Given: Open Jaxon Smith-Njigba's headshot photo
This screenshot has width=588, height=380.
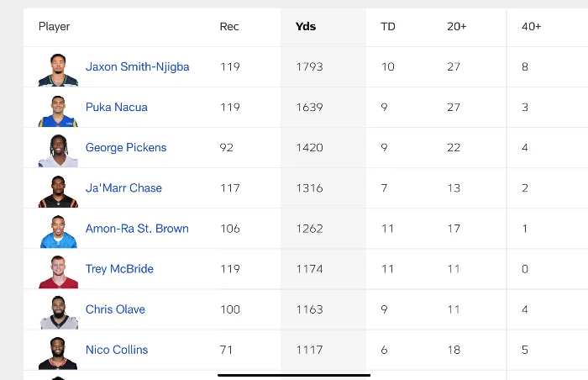Looking at the screenshot, I should [58, 68].
